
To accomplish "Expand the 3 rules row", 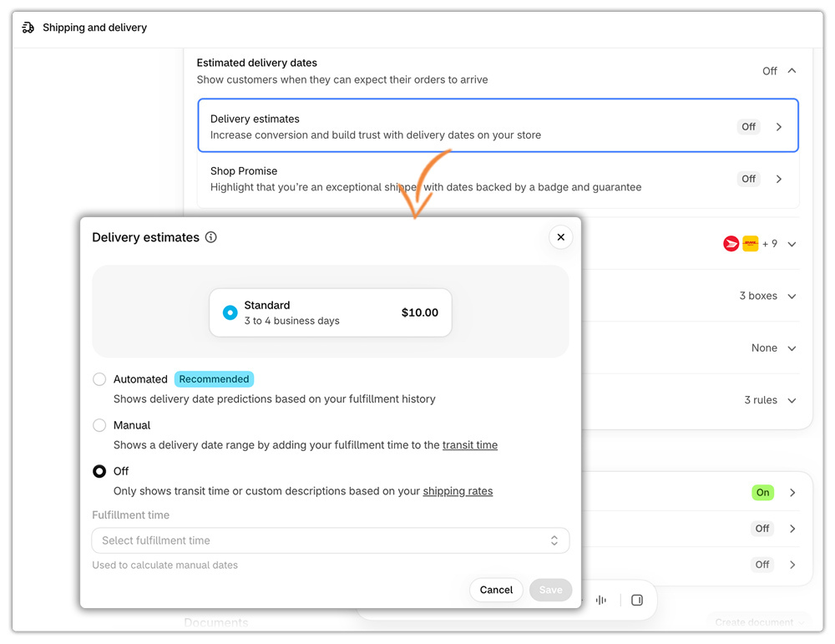I will [x=792, y=401].
